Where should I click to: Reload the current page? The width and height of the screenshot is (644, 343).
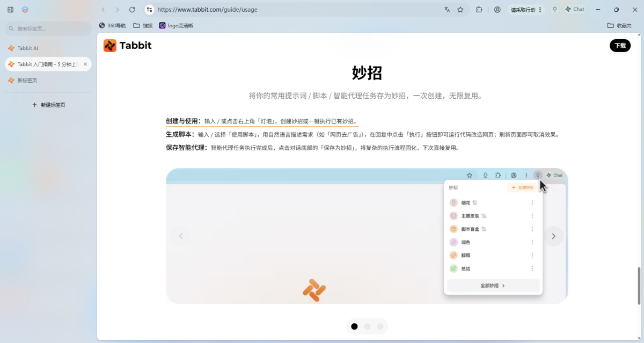(132, 10)
